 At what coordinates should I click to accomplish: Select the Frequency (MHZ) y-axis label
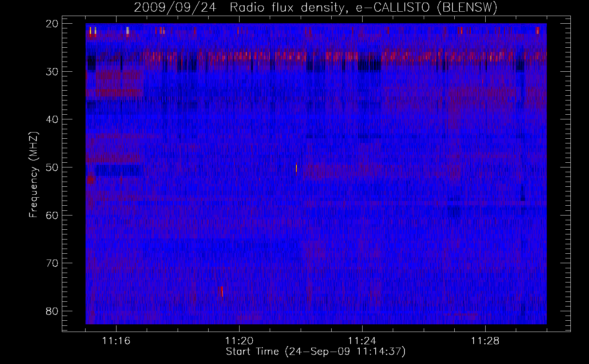(x=33, y=175)
